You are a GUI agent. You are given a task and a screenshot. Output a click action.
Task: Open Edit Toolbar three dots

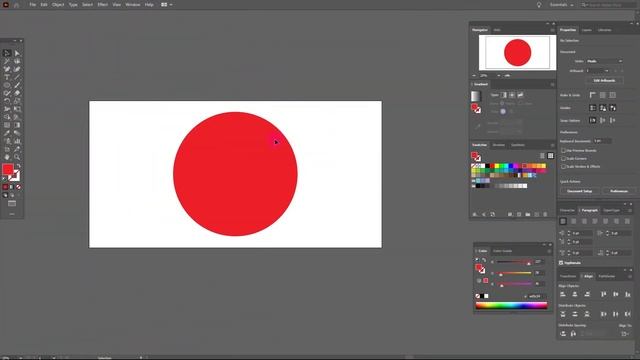click(x=12, y=213)
